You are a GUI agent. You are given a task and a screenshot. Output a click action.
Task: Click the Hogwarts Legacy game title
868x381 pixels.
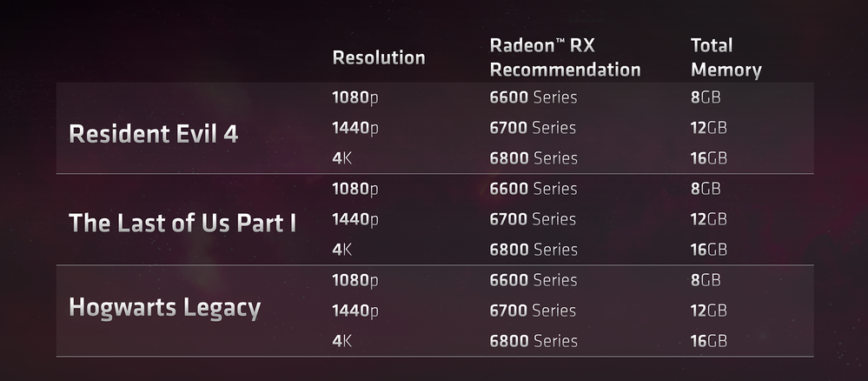[164, 308]
